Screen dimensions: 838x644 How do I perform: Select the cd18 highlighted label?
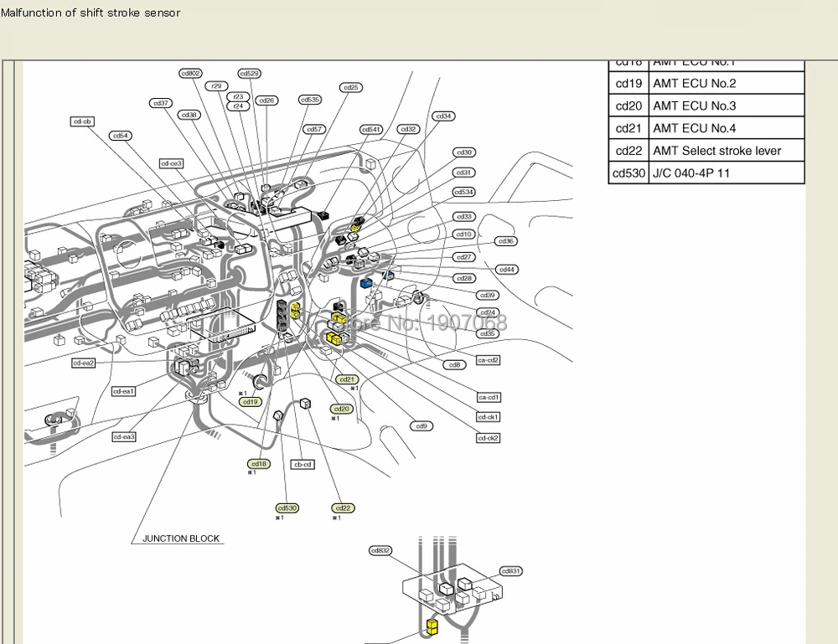(259, 464)
